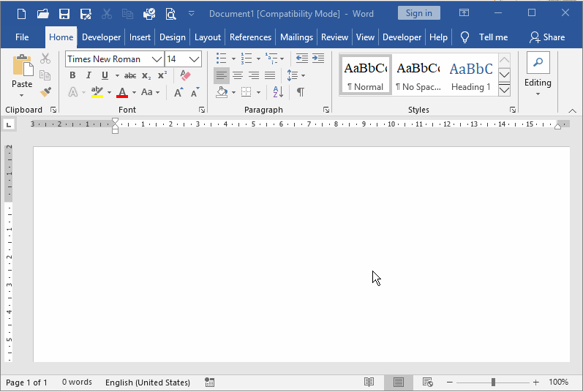Screen dimensions: 583x392
Task: Open the File menu
Action: [22, 37]
